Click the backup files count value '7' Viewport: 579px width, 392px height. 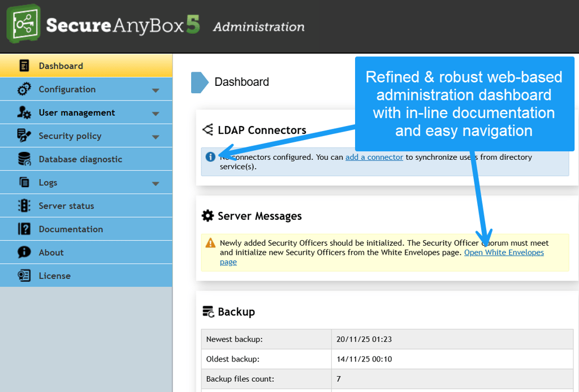tap(339, 379)
